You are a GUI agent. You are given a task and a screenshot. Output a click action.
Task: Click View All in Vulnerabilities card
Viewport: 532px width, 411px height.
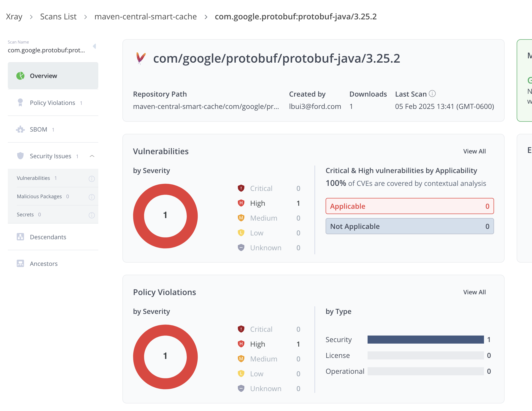pos(474,151)
